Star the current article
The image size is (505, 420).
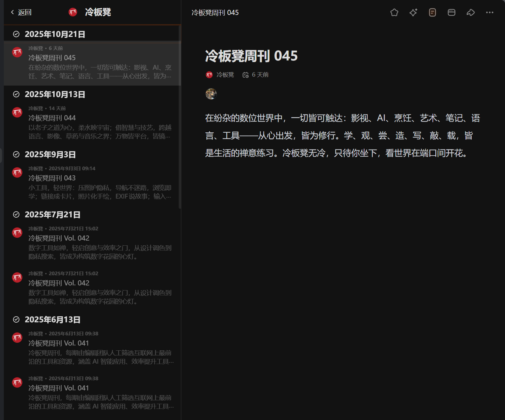[394, 12]
